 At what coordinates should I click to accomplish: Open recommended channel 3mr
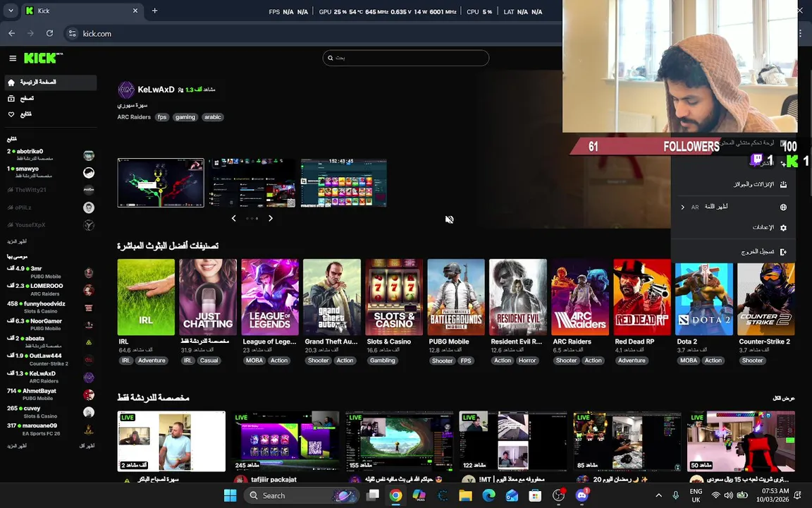coord(51,272)
